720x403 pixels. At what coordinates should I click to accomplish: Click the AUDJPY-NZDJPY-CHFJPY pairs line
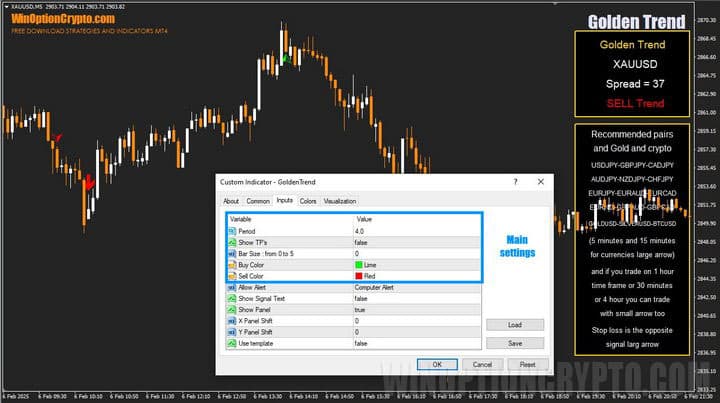tap(632, 179)
